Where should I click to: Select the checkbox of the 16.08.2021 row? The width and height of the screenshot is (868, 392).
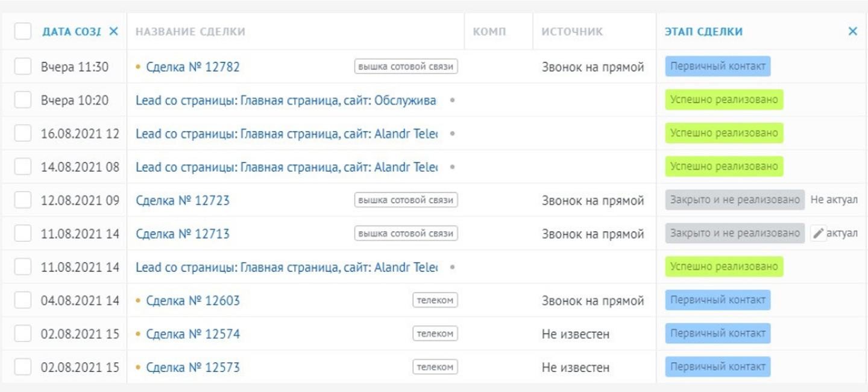[x=23, y=133]
